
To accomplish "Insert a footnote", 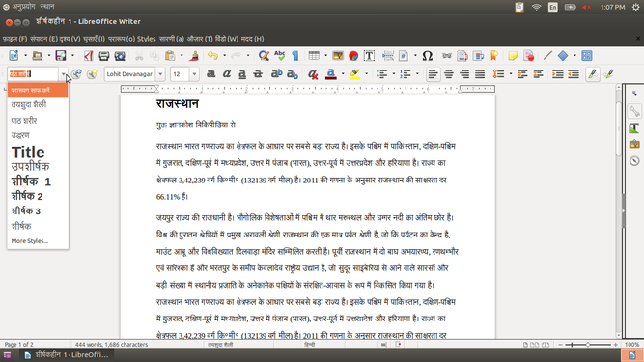I will click(x=462, y=55).
